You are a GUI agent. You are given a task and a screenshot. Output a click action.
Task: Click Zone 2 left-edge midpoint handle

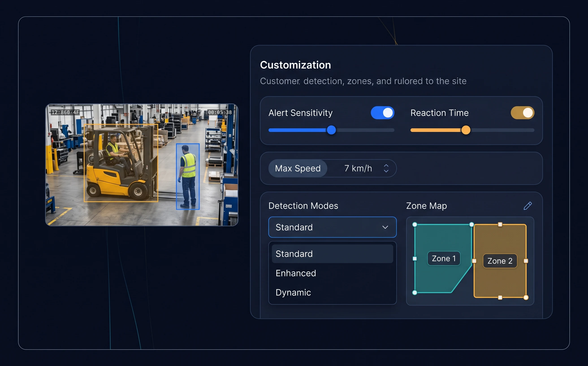(474, 261)
